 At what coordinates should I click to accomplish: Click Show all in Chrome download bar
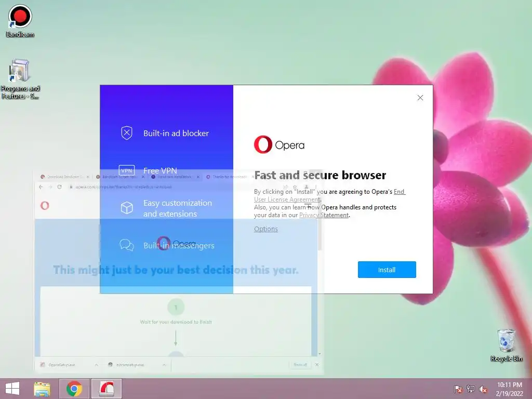(x=300, y=365)
